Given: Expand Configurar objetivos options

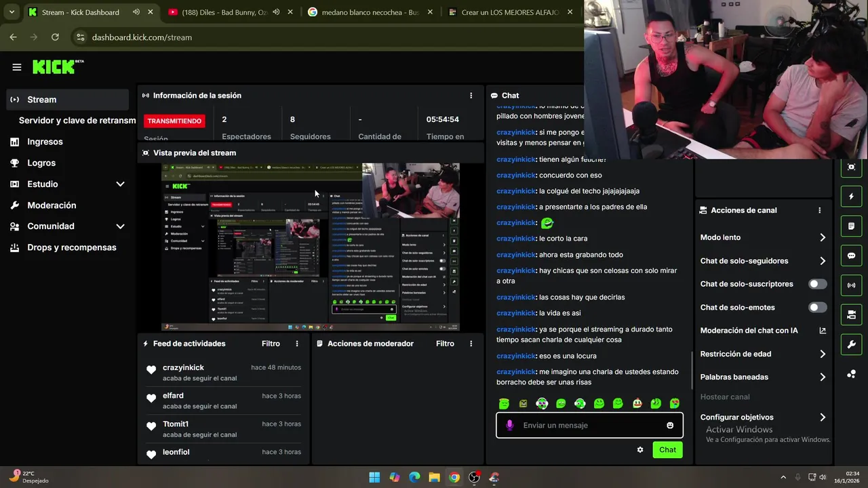Looking at the screenshot, I should (823, 418).
